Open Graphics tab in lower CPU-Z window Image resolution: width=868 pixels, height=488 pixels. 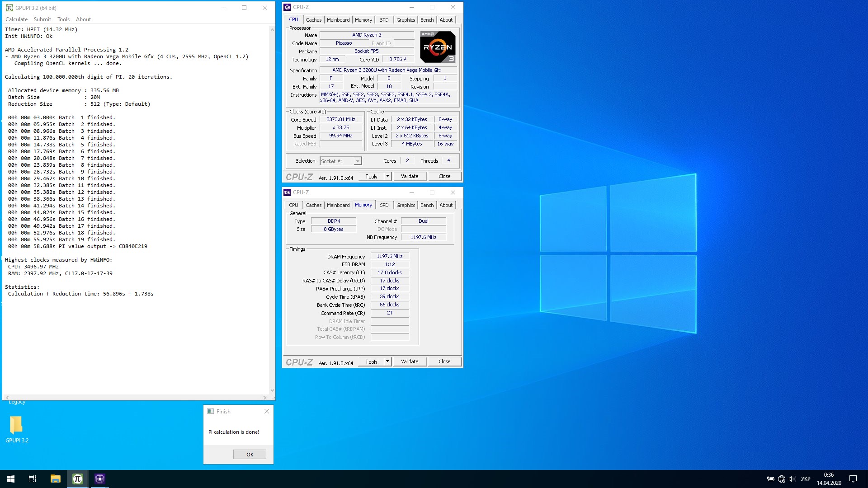[406, 205]
